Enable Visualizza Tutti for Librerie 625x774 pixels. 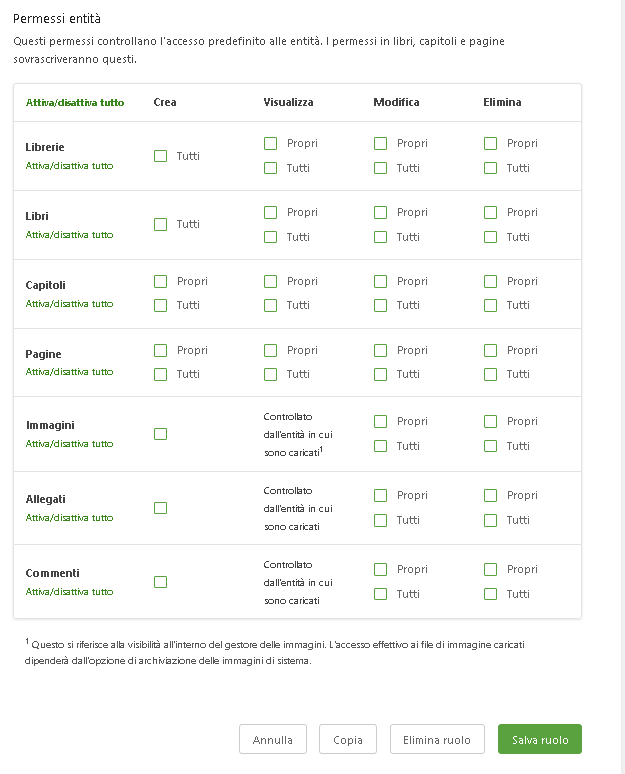[271, 168]
